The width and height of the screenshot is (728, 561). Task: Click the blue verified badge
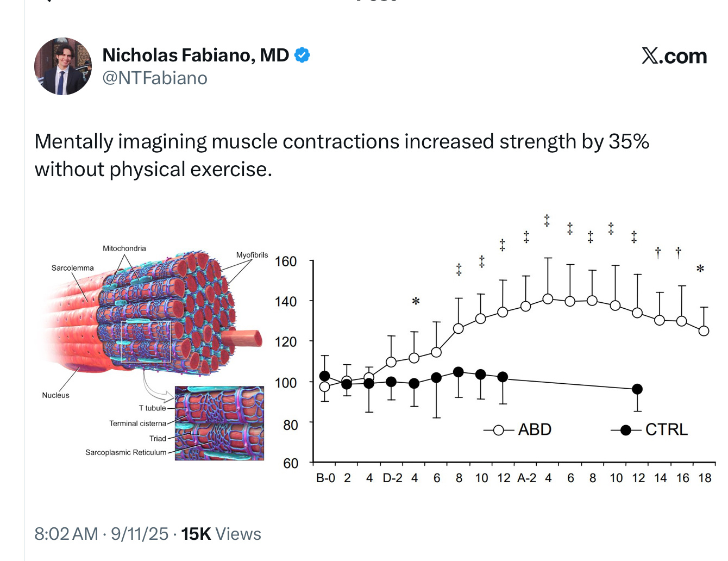tap(302, 55)
